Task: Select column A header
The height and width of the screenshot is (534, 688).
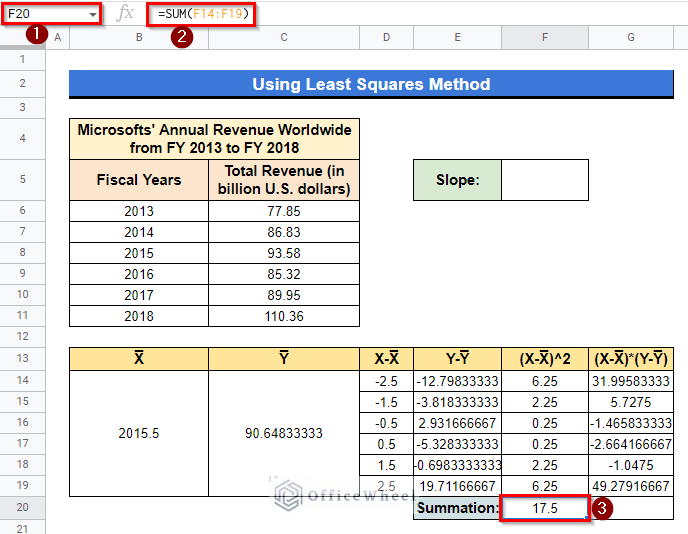Action: point(57,38)
